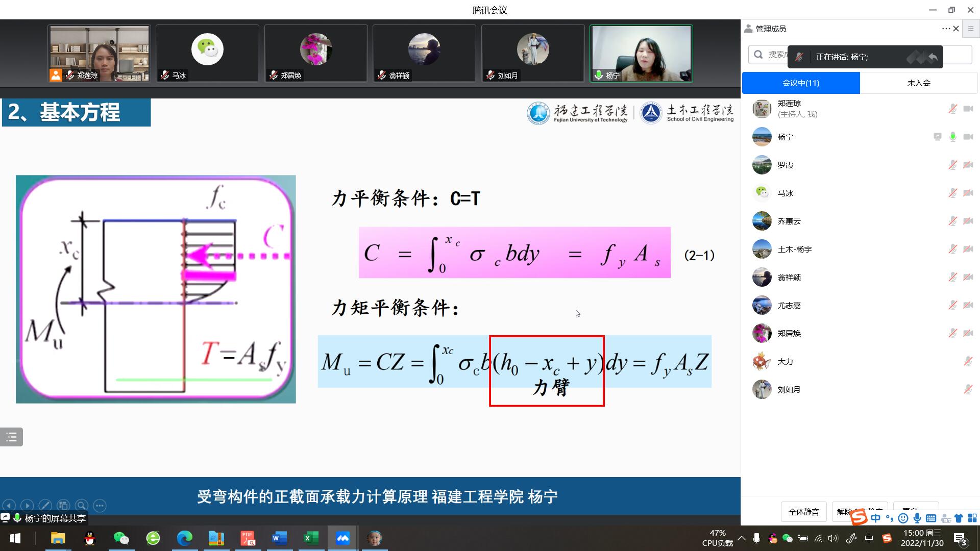Go to previous slide with left arrow control
The width and height of the screenshot is (980, 551).
click(9, 506)
